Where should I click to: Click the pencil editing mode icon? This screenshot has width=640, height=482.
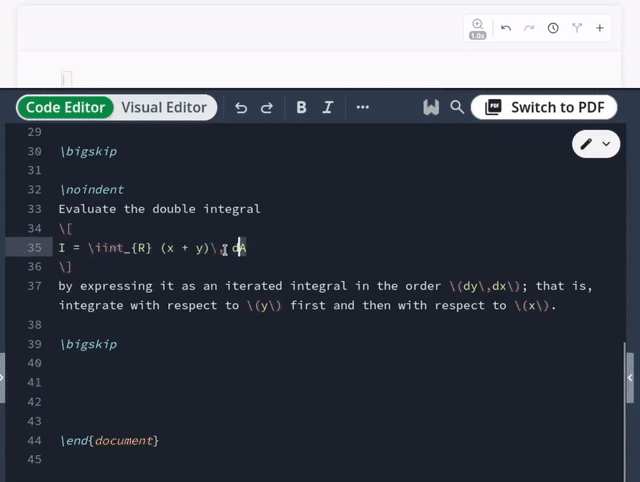click(586, 144)
